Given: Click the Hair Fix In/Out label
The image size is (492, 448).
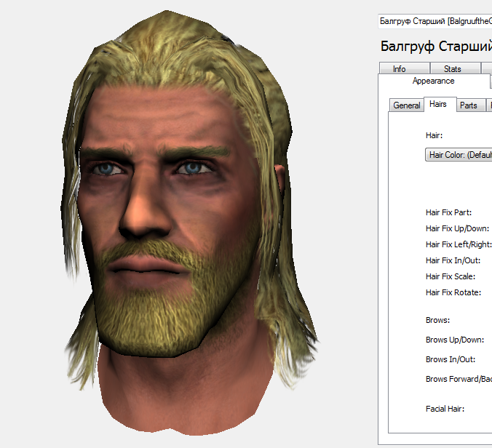Looking at the screenshot, I should coord(453,260).
